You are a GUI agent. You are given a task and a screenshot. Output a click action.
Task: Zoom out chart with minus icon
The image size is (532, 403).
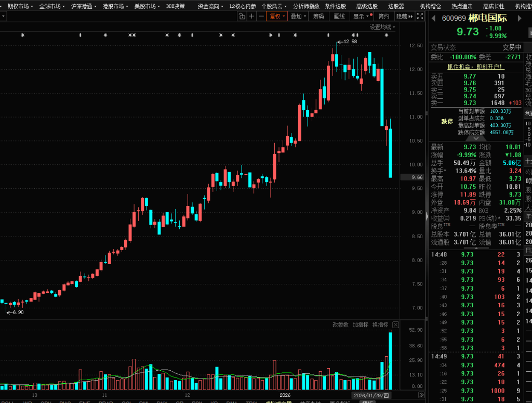pyautogui.click(x=261, y=17)
